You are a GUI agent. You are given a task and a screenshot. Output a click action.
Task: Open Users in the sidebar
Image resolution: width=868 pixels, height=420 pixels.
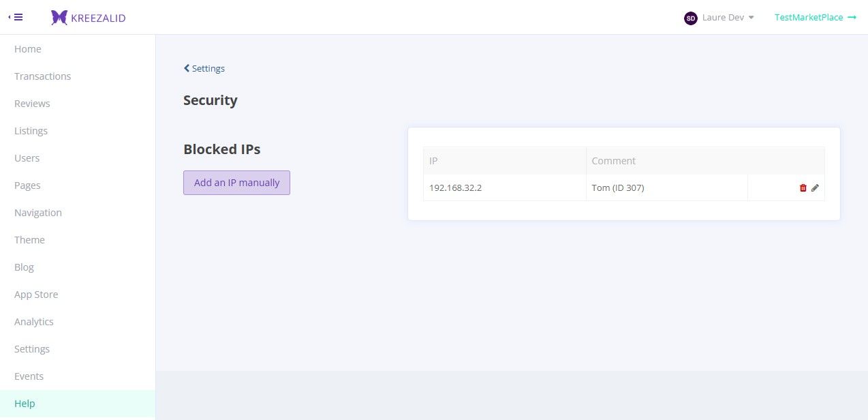78,158
